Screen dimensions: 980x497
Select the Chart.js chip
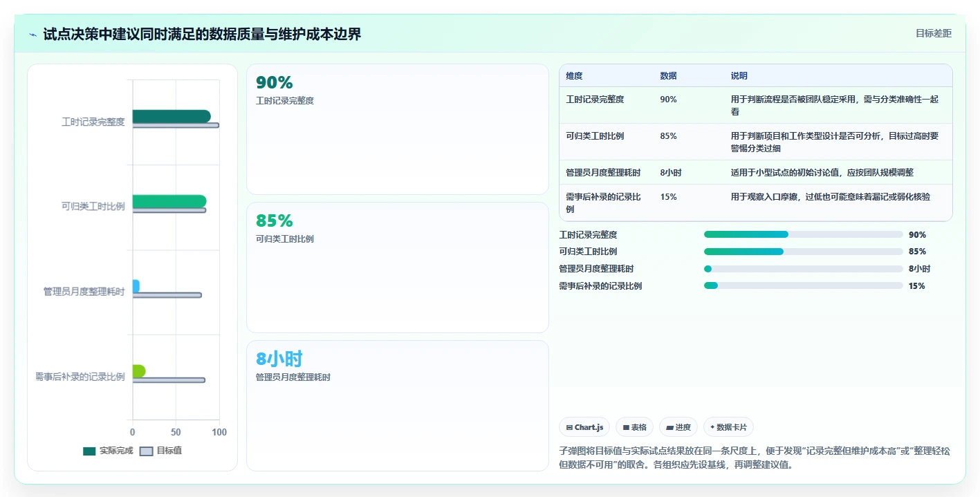click(584, 427)
